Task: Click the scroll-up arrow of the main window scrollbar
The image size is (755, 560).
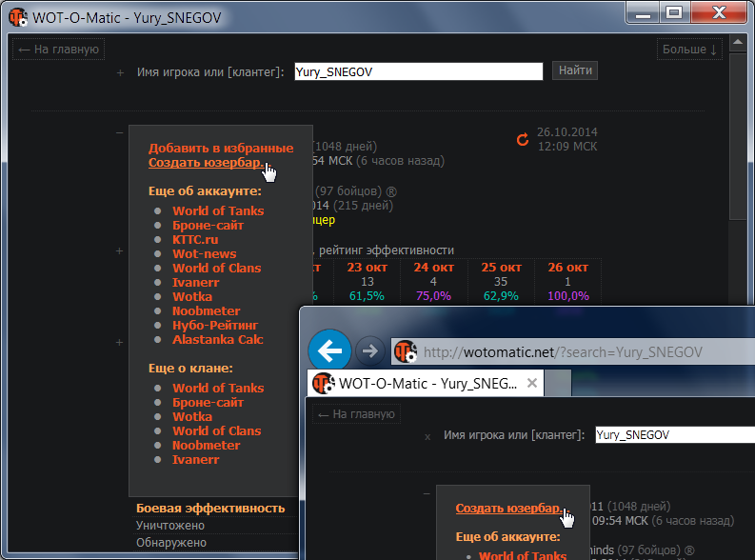Action: coord(738,42)
